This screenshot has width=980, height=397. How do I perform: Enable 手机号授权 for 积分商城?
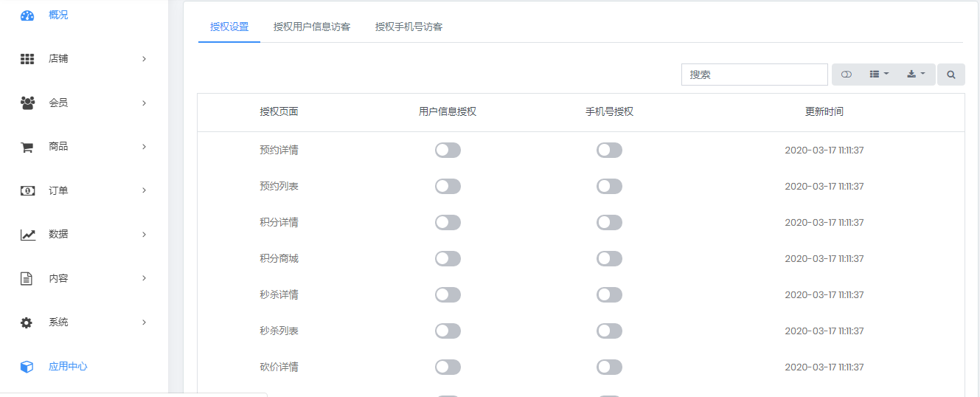coord(609,259)
